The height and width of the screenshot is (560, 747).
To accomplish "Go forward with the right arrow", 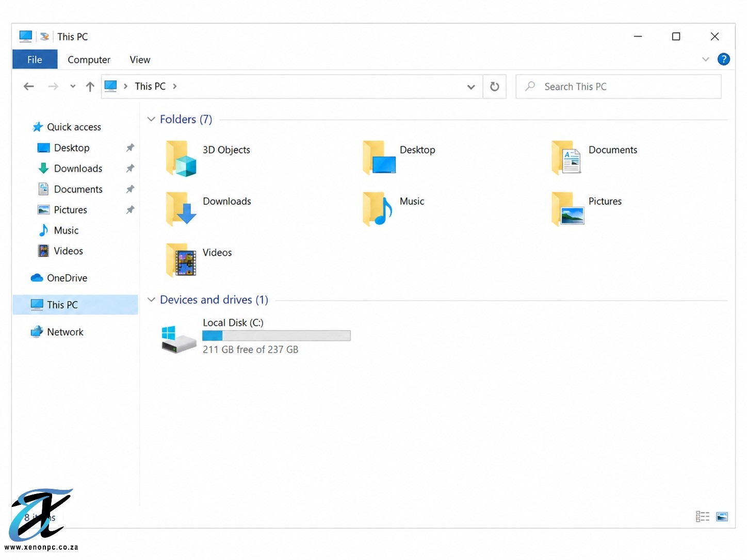I will click(53, 87).
